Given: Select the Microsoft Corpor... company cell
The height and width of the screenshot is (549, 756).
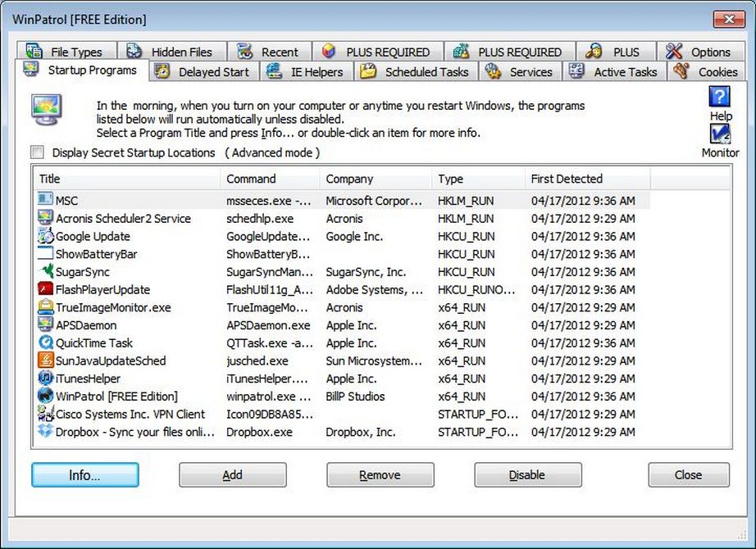Looking at the screenshot, I should [x=374, y=201].
